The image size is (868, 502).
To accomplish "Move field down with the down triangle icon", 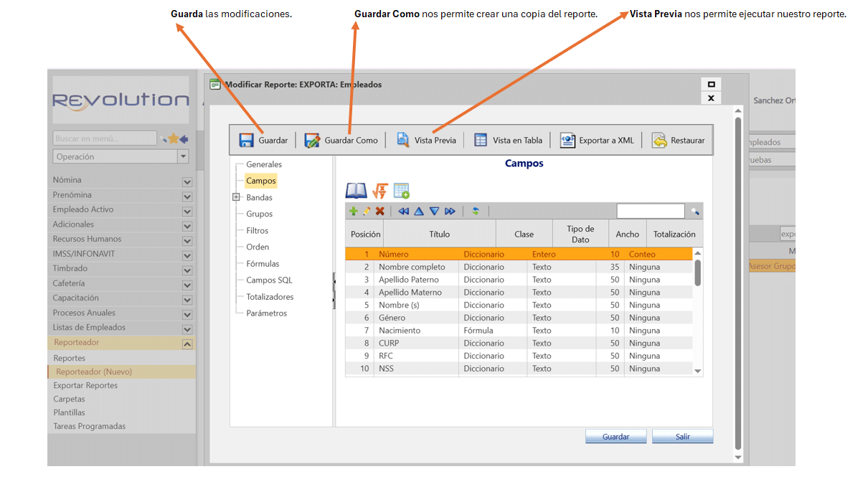I will 434,212.
